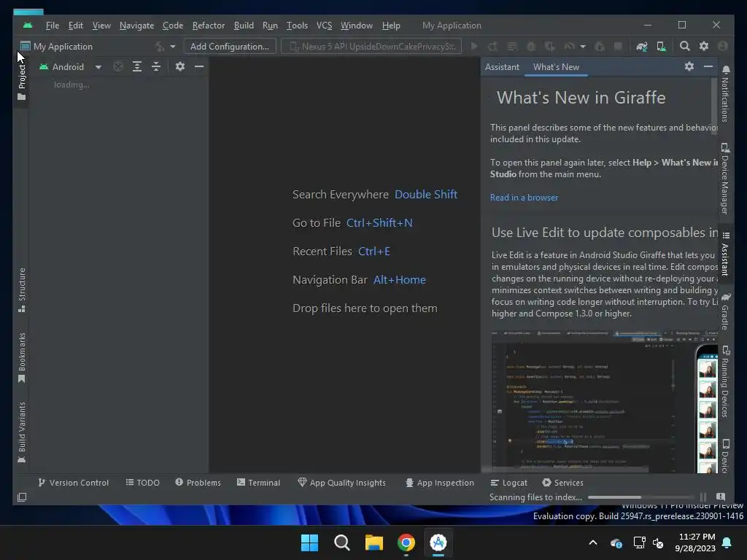
Task: Click the account avatar icon in toolbar
Action: pos(723,46)
